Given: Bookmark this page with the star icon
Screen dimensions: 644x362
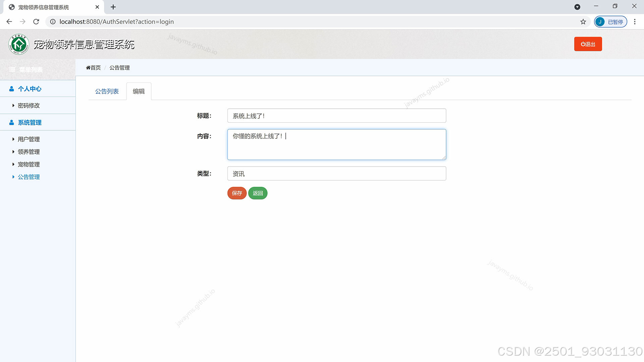Looking at the screenshot, I should [x=583, y=22].
